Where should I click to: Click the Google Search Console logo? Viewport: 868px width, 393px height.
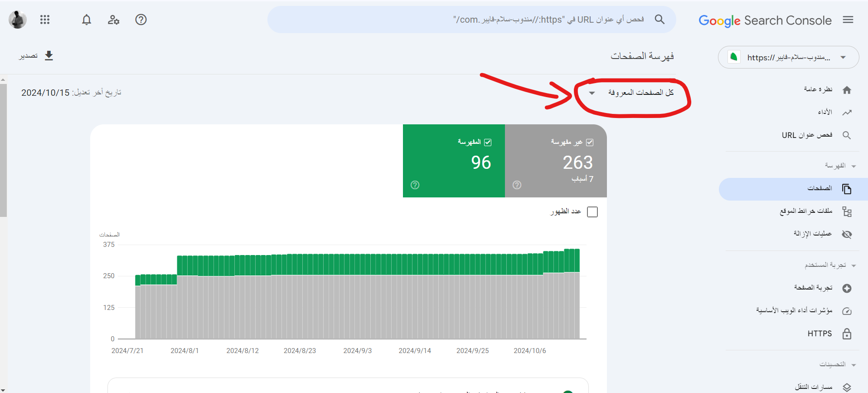pyautogui.click(x=765, y=20)
